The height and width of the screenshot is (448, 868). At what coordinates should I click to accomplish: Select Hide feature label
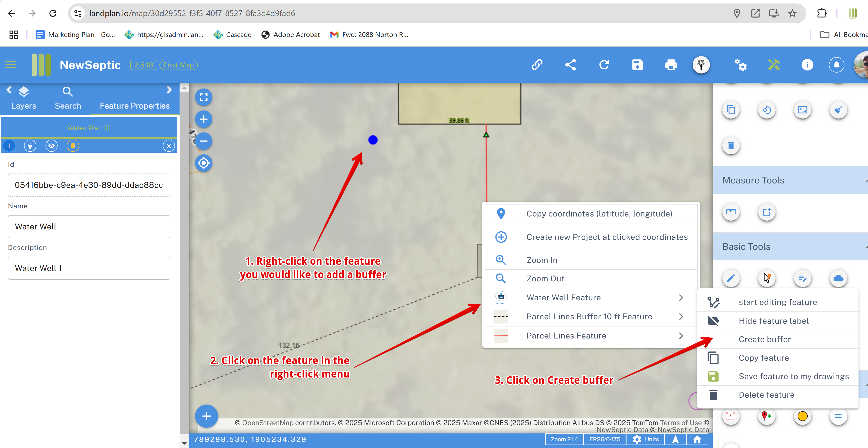(x=777, y=321)
